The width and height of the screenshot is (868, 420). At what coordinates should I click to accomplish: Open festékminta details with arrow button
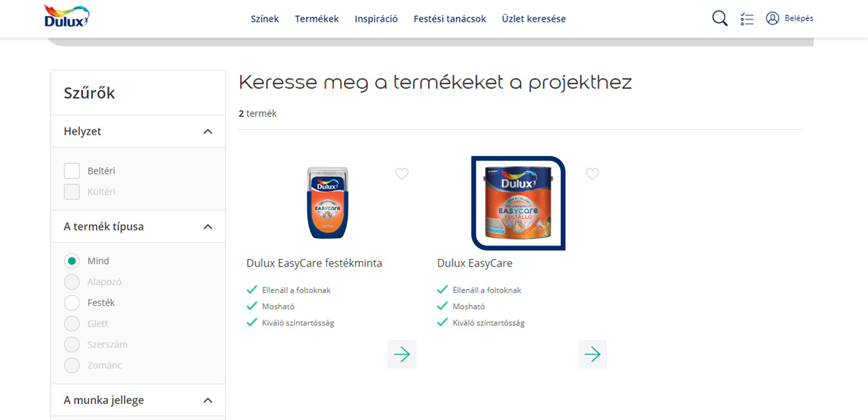[402, 354]
